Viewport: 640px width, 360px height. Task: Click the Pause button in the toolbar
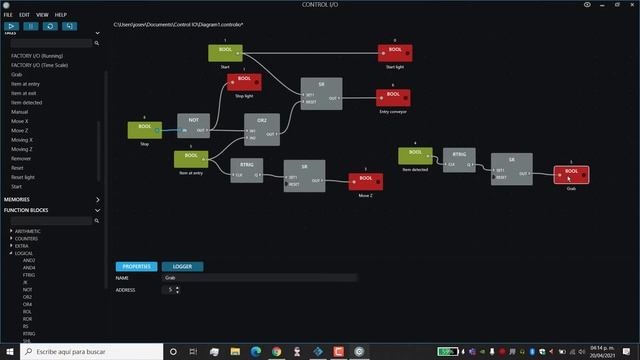pyautogui.click(x=31, y=26)
